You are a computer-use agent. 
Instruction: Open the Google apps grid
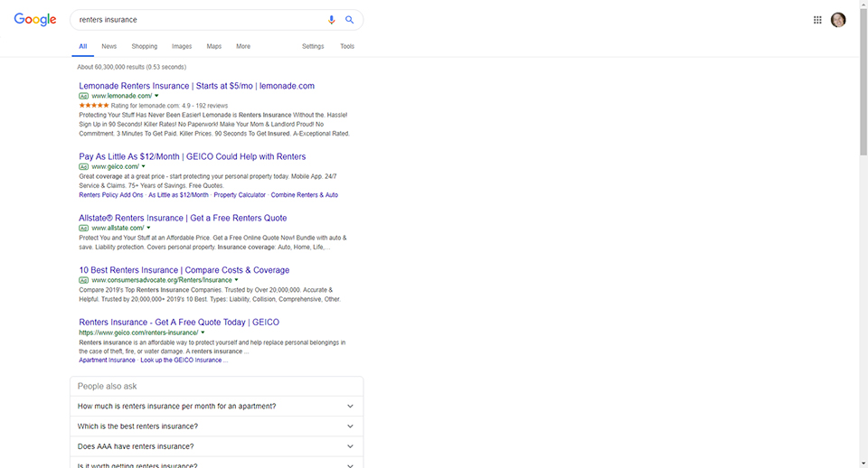coord(817,20)
